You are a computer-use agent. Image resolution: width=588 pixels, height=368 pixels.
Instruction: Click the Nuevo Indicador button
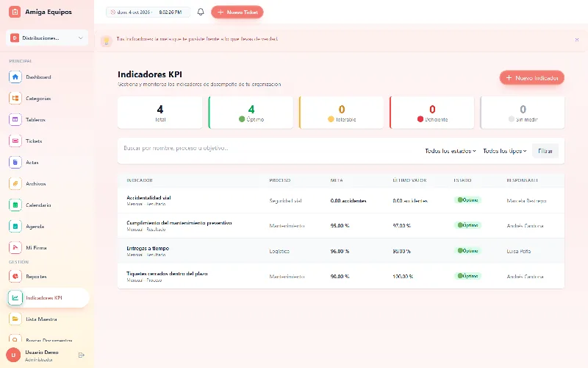pyautogui.click(x=531, y=78)
